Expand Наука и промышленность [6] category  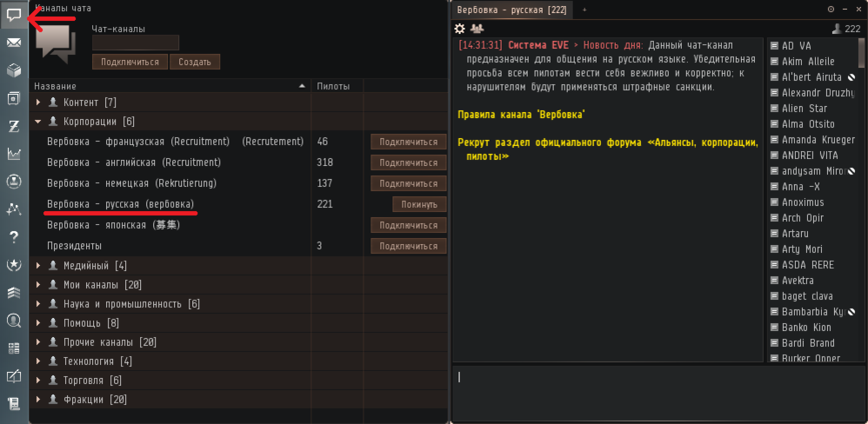38,304
